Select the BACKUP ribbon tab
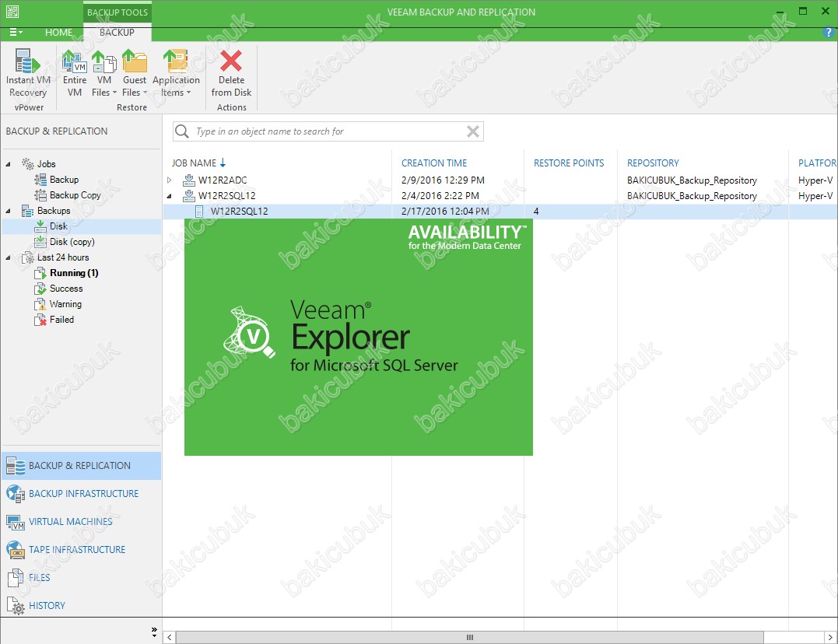 [117, 33]
